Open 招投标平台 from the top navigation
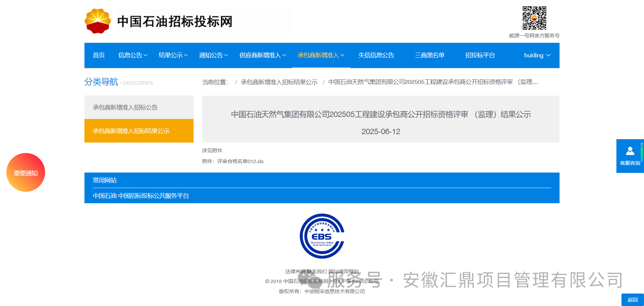The height and width of the screenshot is (306, 644). pos(480,55)
